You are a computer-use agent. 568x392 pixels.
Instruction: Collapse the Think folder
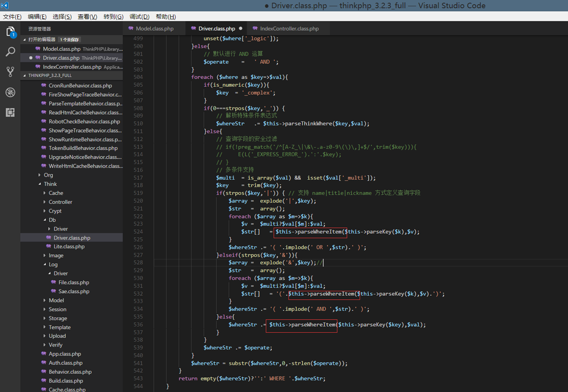tap(40, 184)
